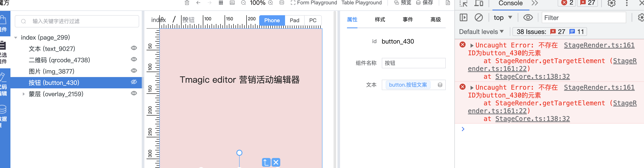
Task: Zoom in using the plus magnifier
Action: 270,3
